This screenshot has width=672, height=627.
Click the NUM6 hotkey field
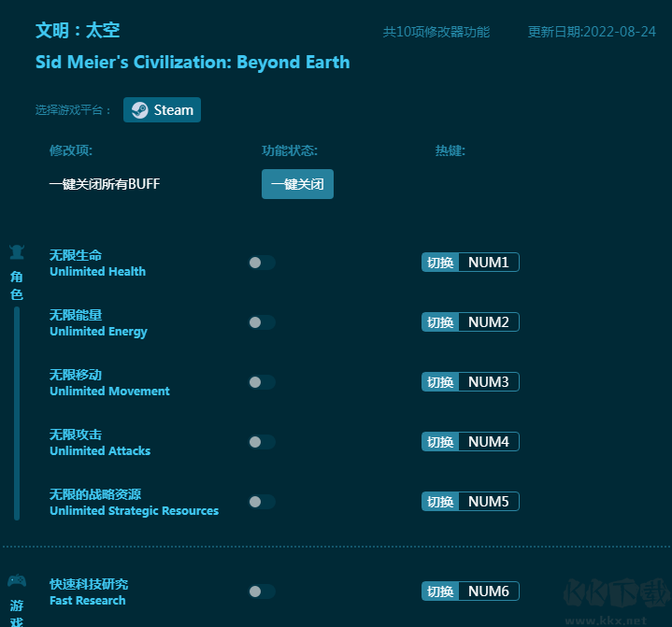(x=489, y=591)
